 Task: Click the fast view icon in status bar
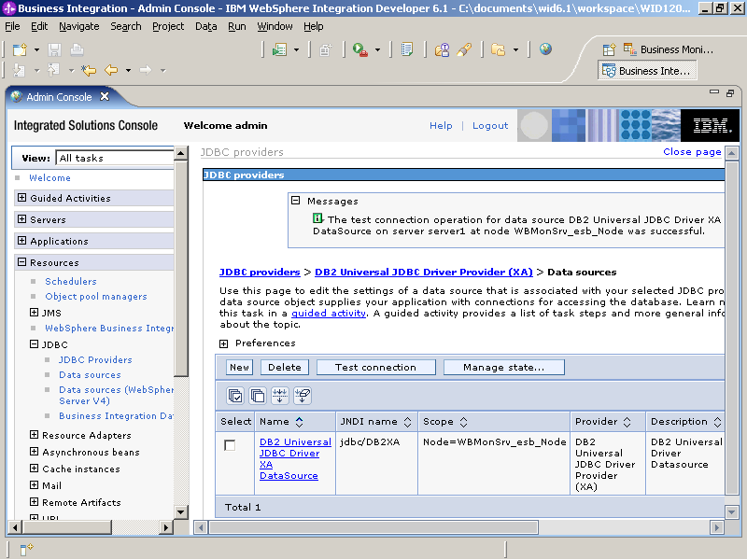tap(26, 550)
